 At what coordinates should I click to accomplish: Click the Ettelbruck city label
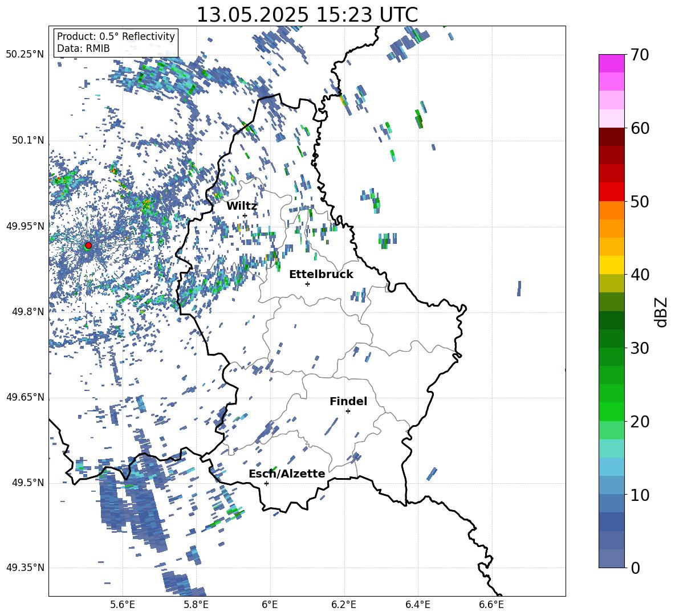point(321,275)
